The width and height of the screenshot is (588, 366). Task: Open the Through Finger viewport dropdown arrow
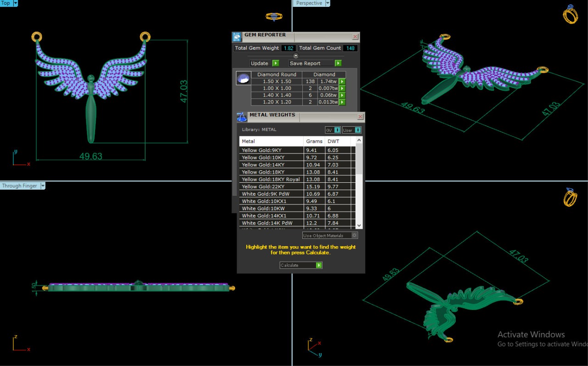[x=43, y=186]
